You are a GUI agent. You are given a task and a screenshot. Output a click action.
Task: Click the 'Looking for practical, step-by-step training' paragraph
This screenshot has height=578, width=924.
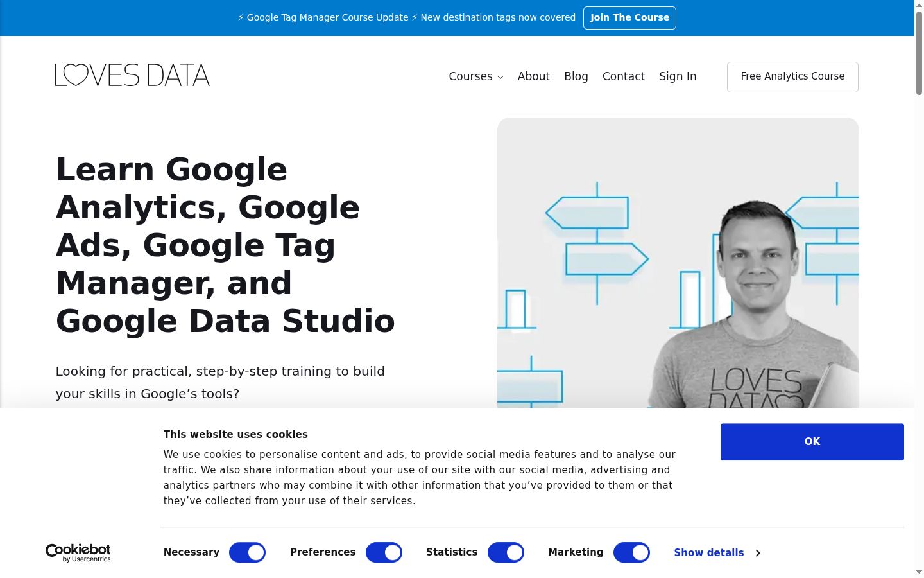point(220,383)
